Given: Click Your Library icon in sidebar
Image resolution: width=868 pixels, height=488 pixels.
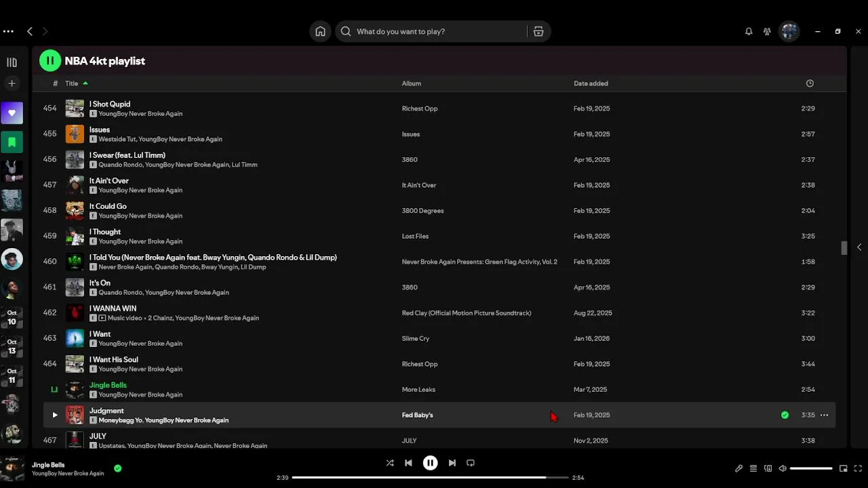Looking at the screenshot, I should click(x=12, y=62).
